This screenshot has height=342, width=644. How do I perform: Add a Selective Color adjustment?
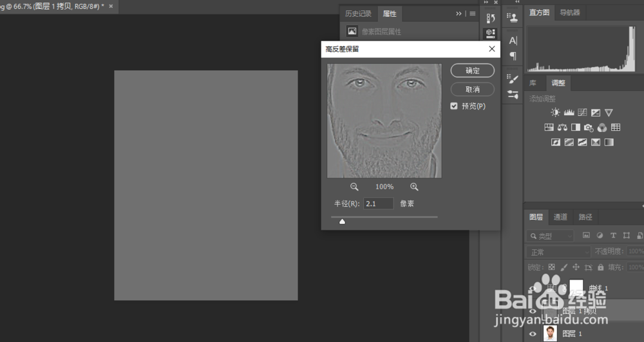(x=596, y=142)
